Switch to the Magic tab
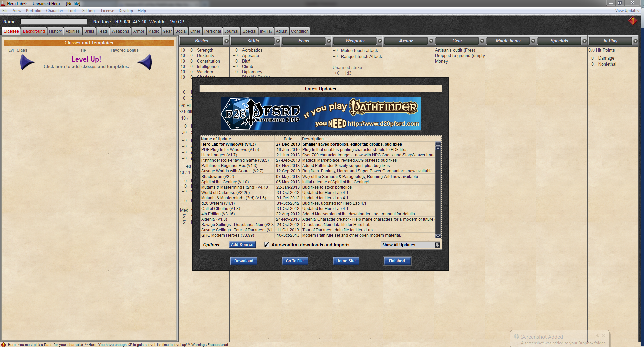Viewport: 644px width, 347px height. pyautogui.click(x=154, y=31)
